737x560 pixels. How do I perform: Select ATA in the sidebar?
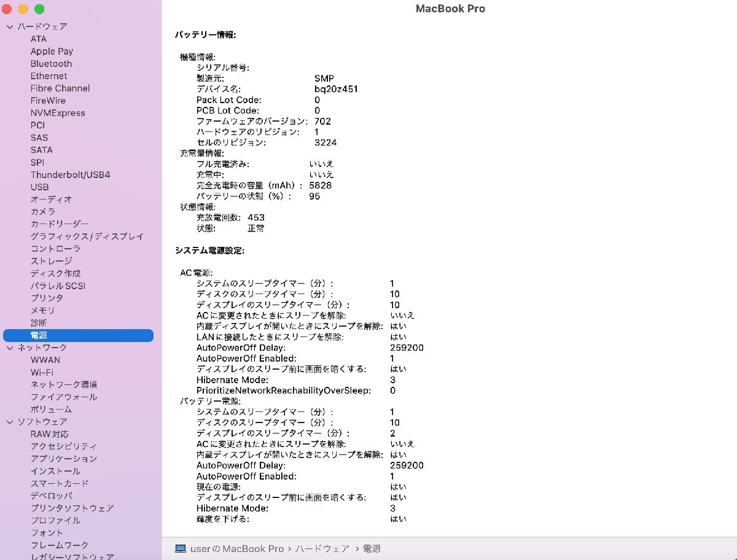pyautogui.click(x=39, y=39)
